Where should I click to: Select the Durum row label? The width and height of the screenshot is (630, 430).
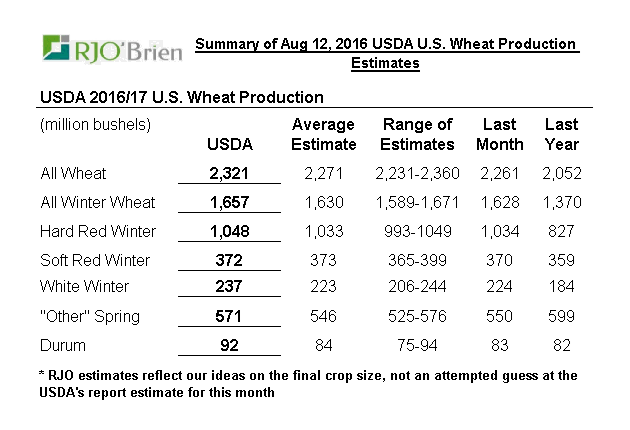click(62, 346)
